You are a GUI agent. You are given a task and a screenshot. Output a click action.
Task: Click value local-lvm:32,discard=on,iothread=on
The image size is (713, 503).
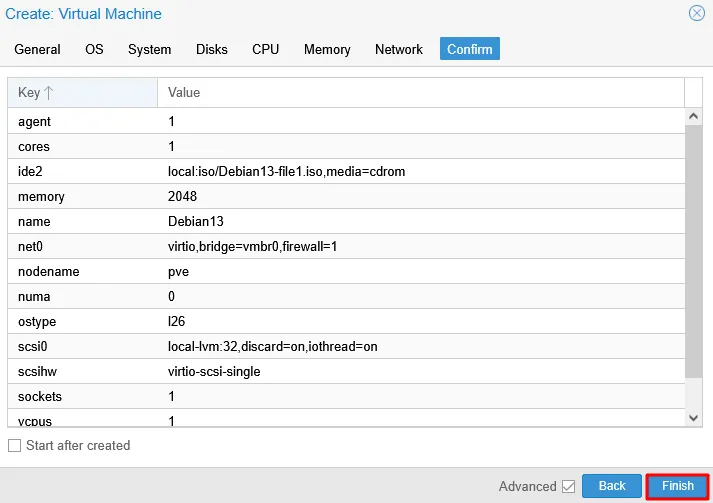(272, 347)
